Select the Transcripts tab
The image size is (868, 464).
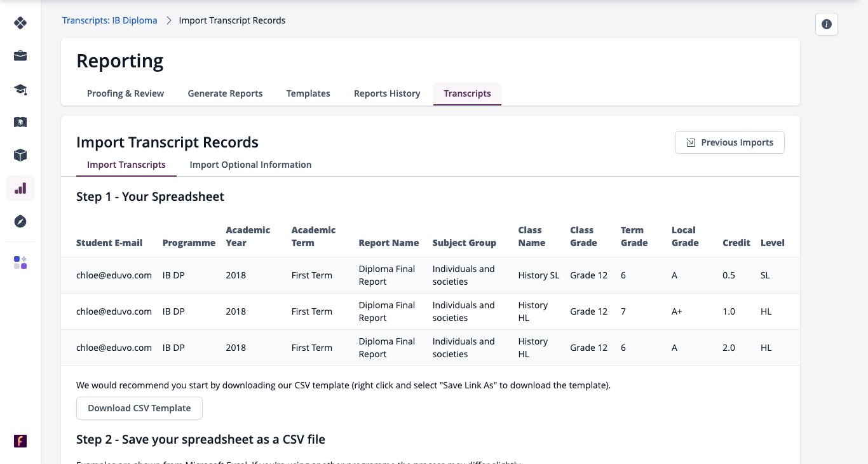click(x=467, y=93)
